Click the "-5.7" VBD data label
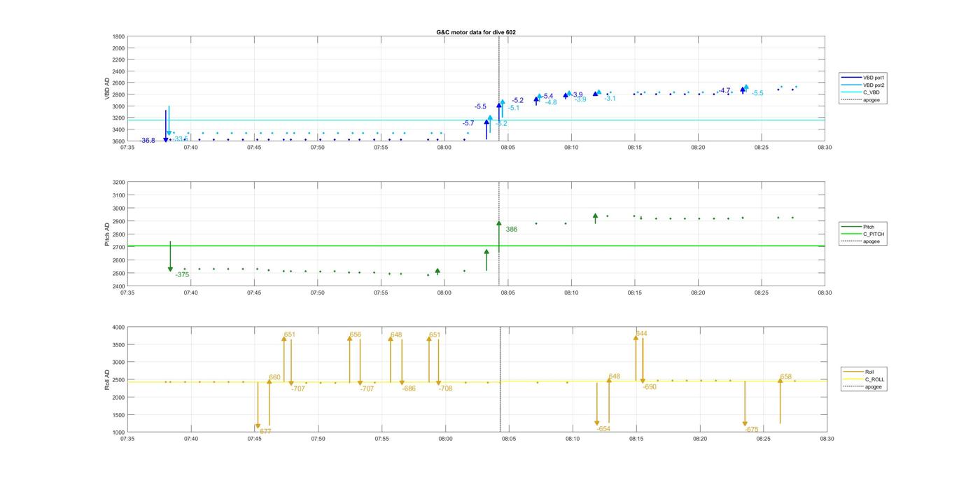Screen dimensions: 980x485 click(468, 123)
